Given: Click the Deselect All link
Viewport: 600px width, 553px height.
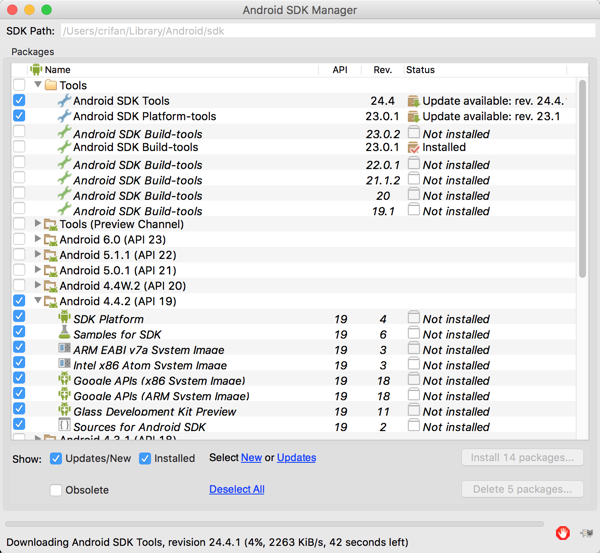Looking at the screenshot, I should coord(237,490).
